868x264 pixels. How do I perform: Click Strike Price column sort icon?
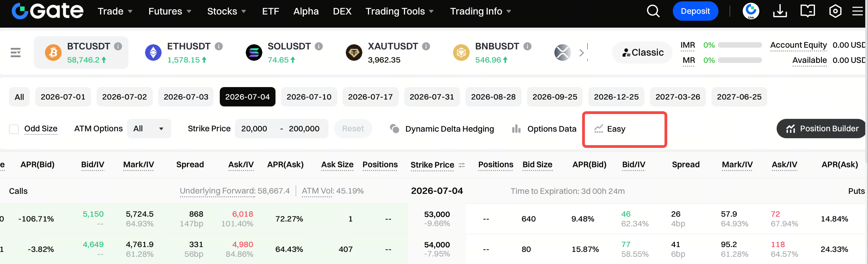coord(462,165)
